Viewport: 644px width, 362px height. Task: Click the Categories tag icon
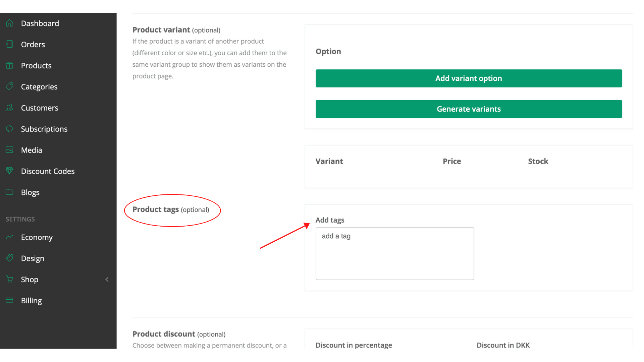pyautogui.click(x=9, y=86)
